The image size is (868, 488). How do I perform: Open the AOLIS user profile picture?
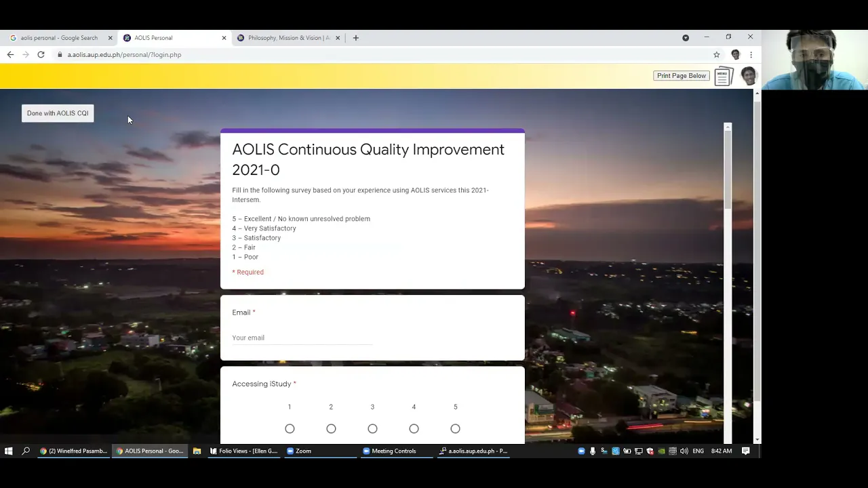click(749, 76)
